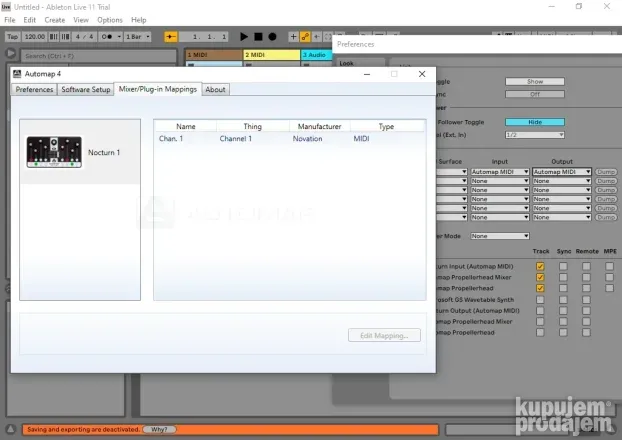
Task: Enable MPE for Input (Automap MIDI)
Action: 609,266
